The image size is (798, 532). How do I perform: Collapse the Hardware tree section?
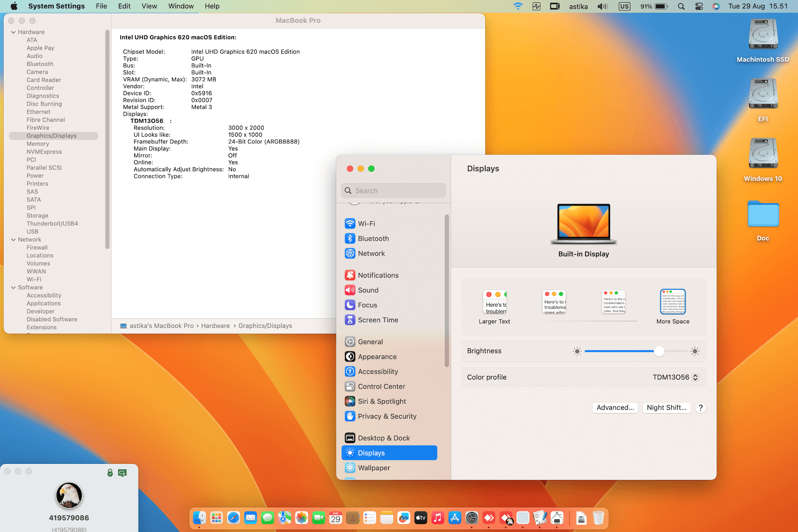pos(13,32)
